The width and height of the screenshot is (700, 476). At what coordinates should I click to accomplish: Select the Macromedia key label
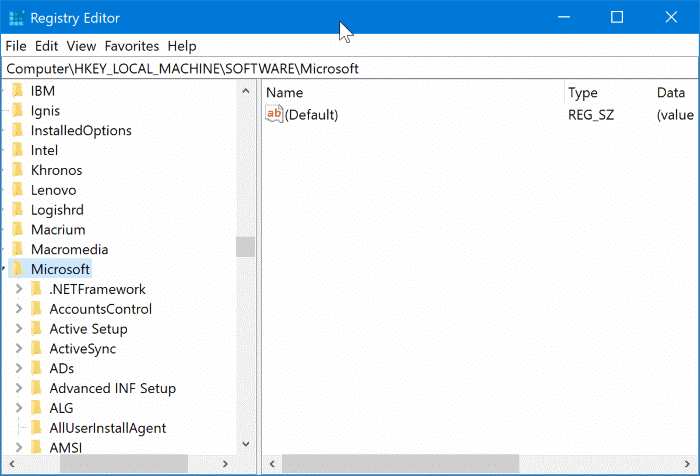69,249
